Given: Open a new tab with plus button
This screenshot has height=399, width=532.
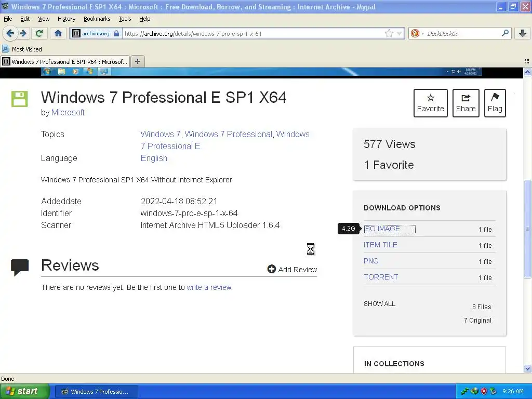Looking at the screenshot, I should 137,61.
